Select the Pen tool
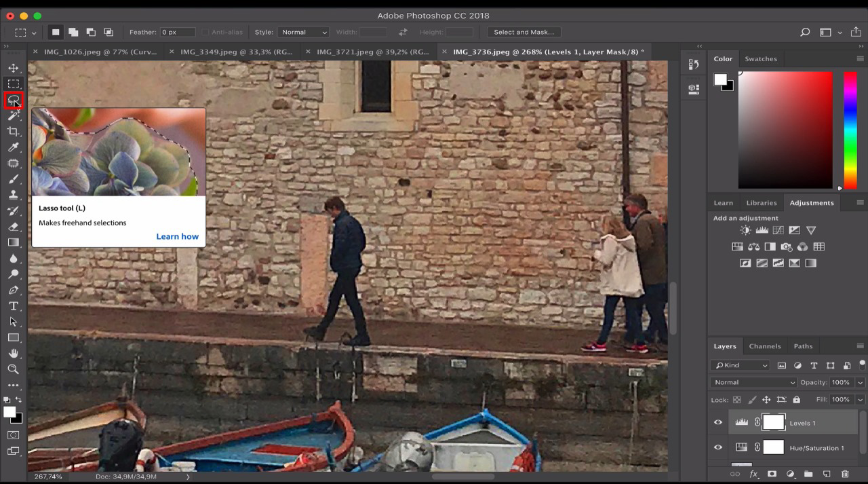The image size is (868, 484). pos(13,290)
